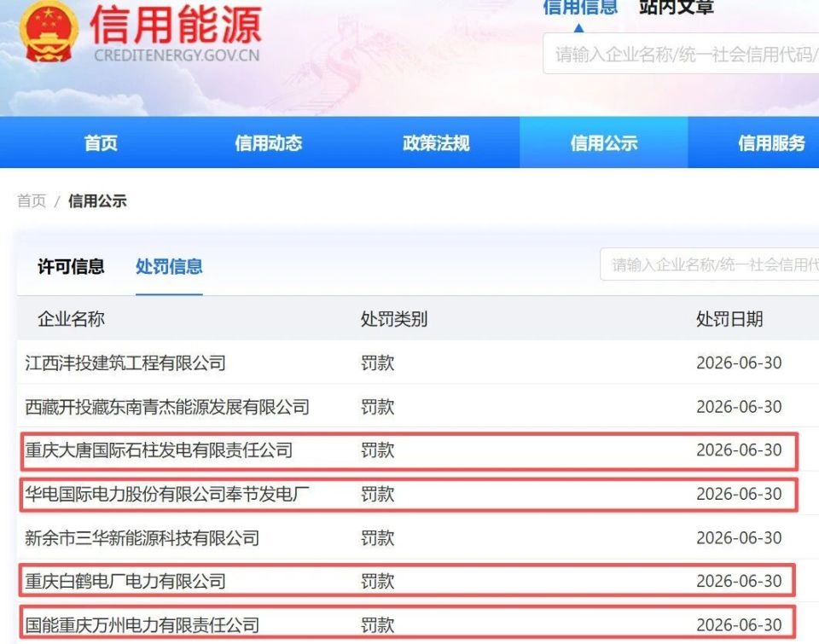The width and height of the screenshot is (819, 644).
Task: Click the 企业名称 column header
Action: tap(71, 319)
